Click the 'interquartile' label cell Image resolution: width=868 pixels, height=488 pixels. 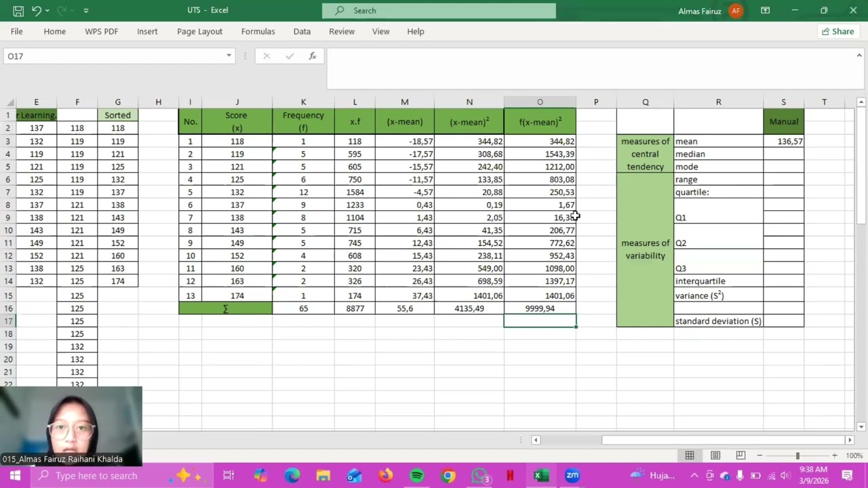(x=718, y=281)
